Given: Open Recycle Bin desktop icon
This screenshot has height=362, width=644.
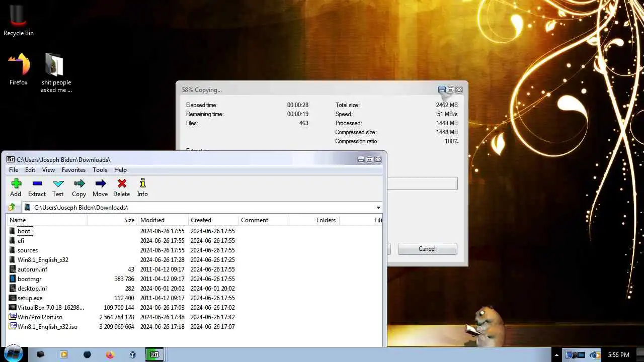Looking at the screenshot, I should 18,20.
